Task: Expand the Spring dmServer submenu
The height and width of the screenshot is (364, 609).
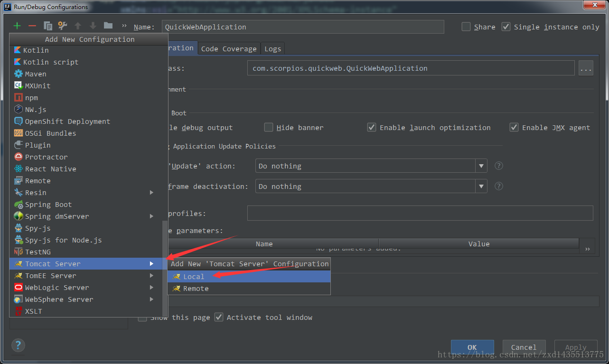Action: pos(152,216)
